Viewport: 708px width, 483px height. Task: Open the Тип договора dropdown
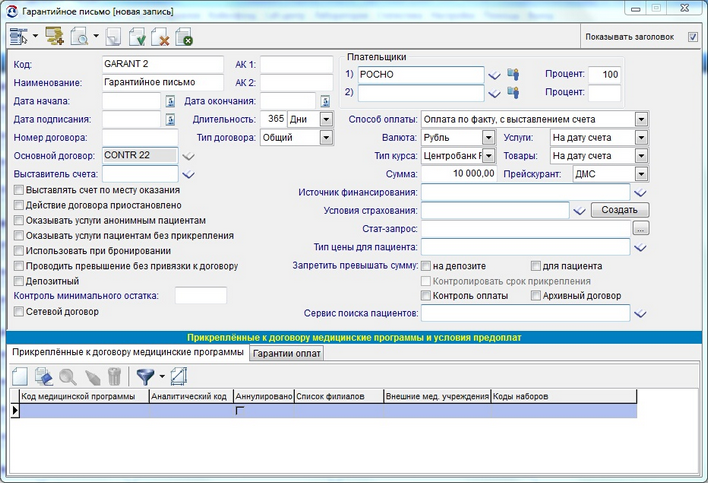pos(326,138)
